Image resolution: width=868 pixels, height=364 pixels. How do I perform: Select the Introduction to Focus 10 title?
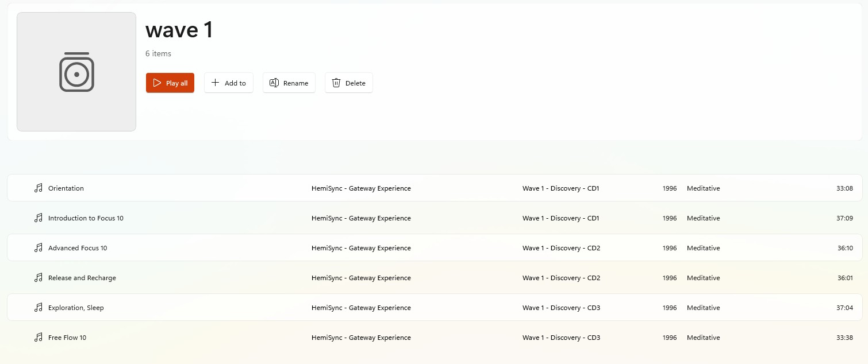pos(86,218)
